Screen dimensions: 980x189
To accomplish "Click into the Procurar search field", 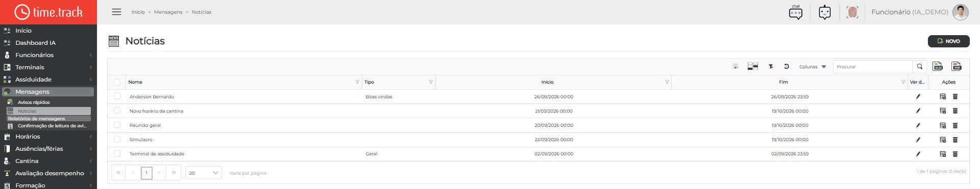I will 873,66.
